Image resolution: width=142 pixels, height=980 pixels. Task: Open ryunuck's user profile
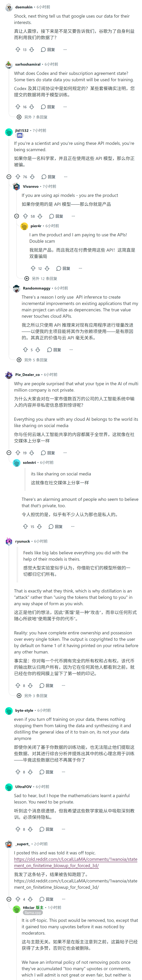22,541
